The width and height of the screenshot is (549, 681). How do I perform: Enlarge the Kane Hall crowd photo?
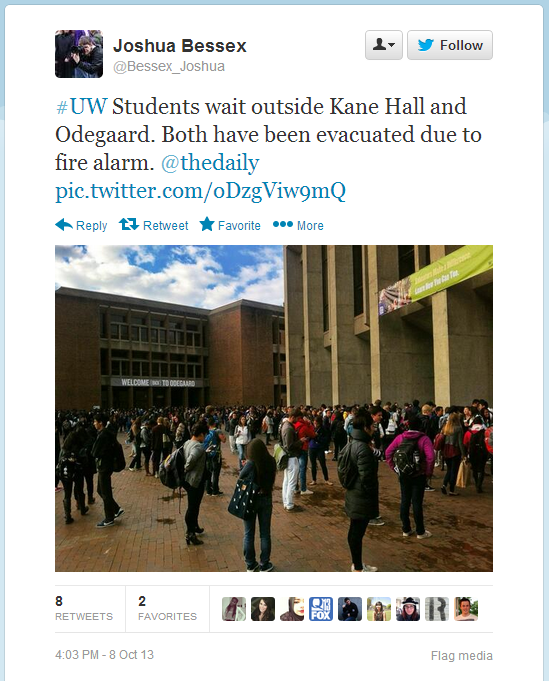coord(274,408)
